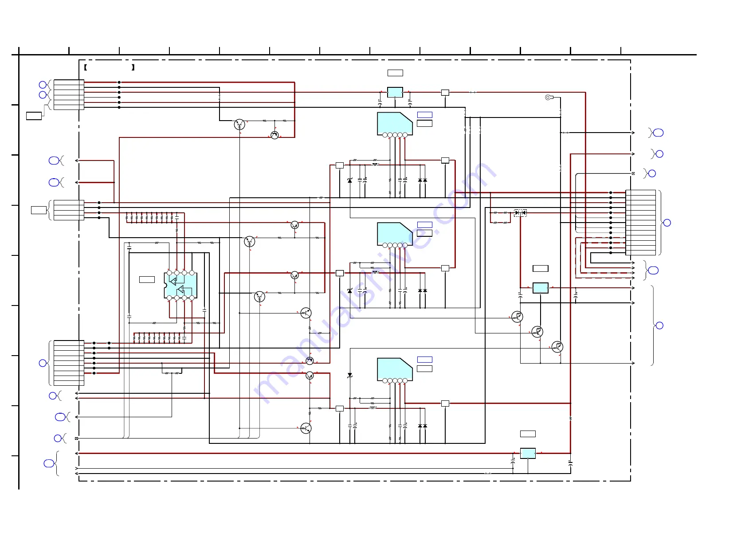The width and height of the screenshot is (745, 560).
Task: Click the empty label box above bottom-right regulator
Action: coord(528,434)
